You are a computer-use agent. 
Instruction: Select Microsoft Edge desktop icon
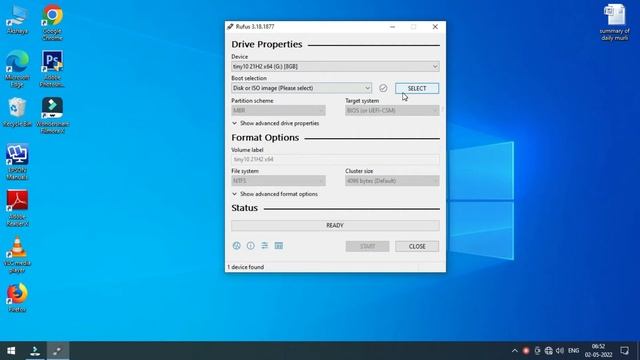click(x=17, y=69)
